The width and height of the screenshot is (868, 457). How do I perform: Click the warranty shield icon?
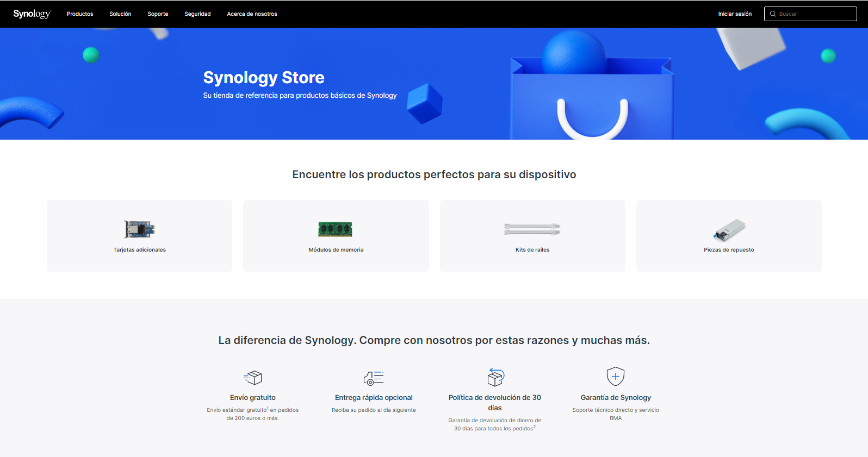pyautogui.click(x=616, y=376)
